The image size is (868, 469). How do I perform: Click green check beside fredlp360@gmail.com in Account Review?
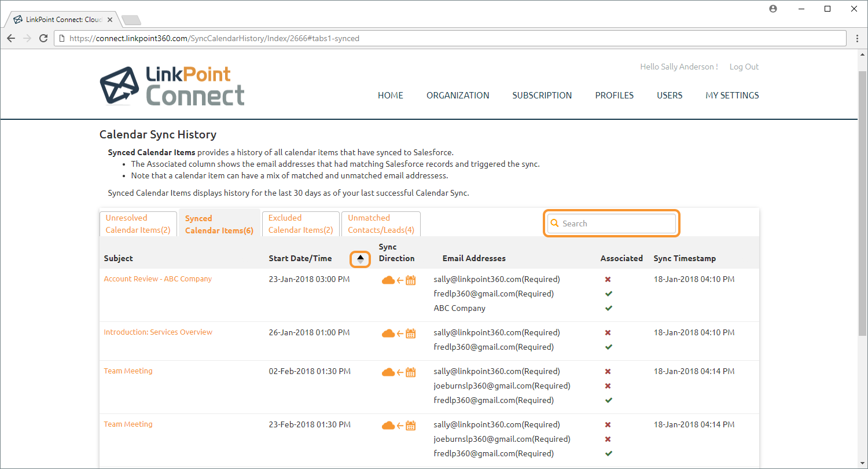608,294
